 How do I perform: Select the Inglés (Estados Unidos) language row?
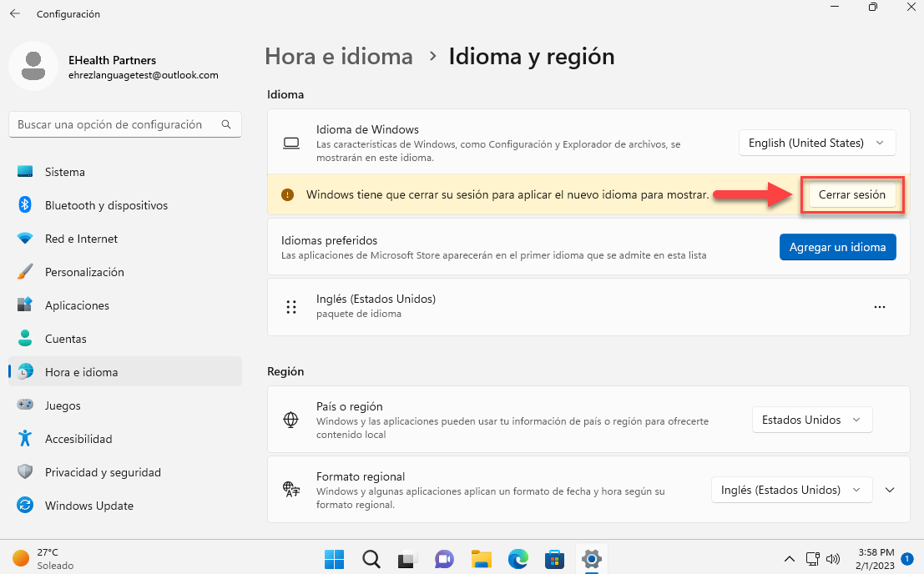(588, 307)
